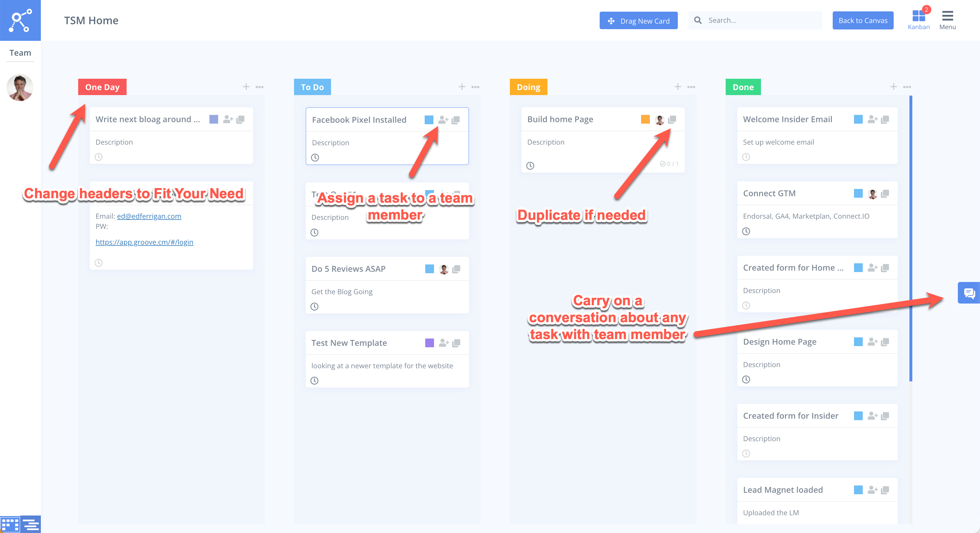The width and height of the screenshot is (980, 533).
Task: Open the chat bubble on the right edge
Action: (x=969, y=293)
